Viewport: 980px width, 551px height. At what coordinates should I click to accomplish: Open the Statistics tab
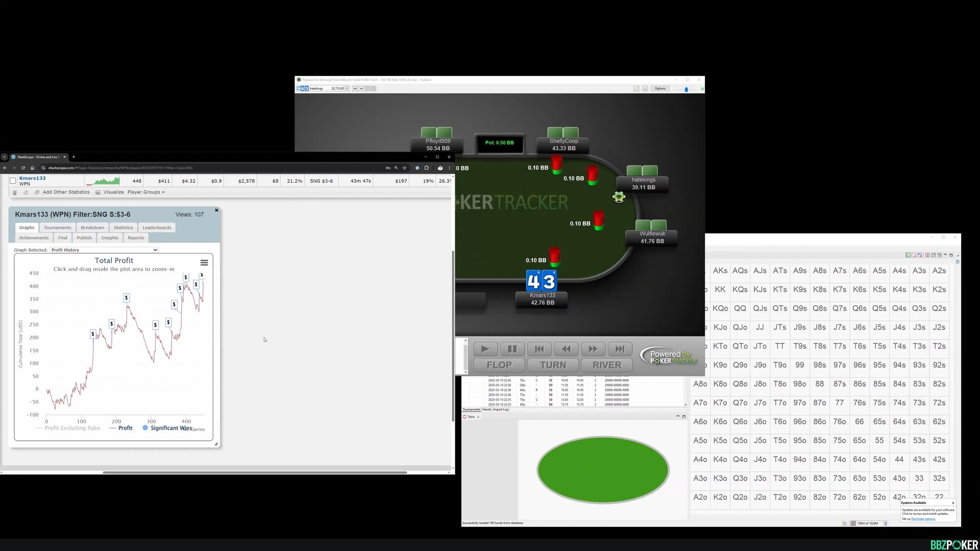[x=123, y=228]
